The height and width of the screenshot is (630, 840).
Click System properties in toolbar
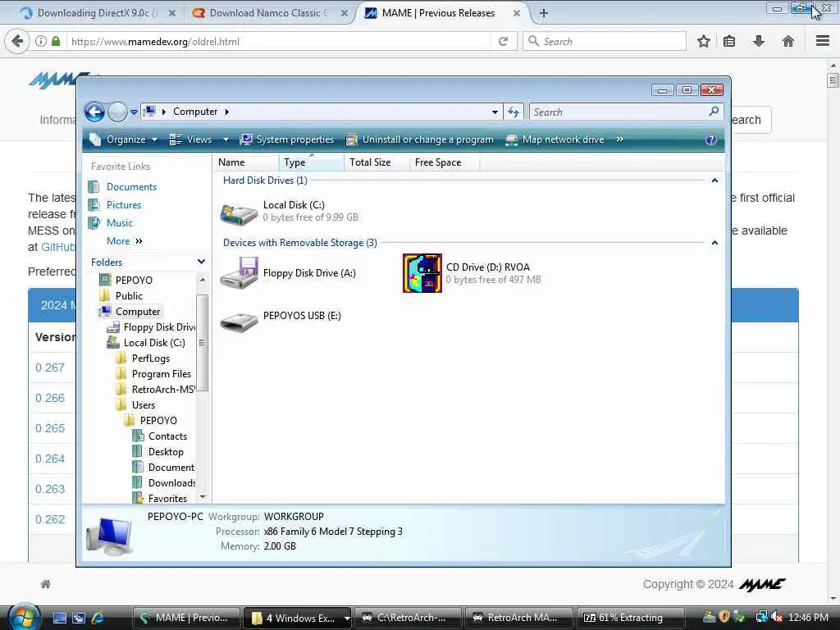286,139
